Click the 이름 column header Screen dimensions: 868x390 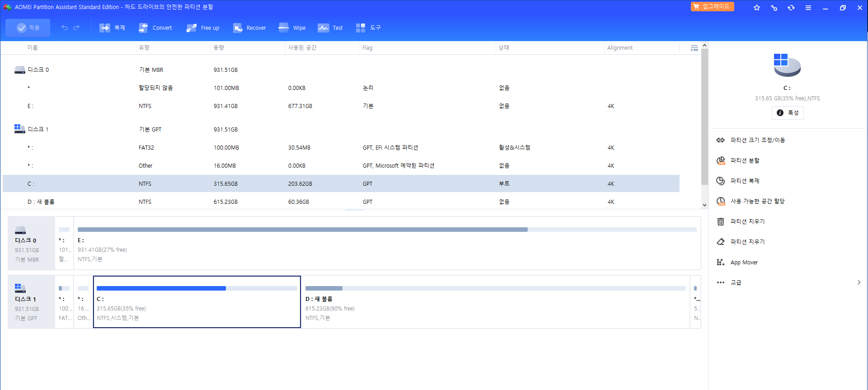point(33,47)
